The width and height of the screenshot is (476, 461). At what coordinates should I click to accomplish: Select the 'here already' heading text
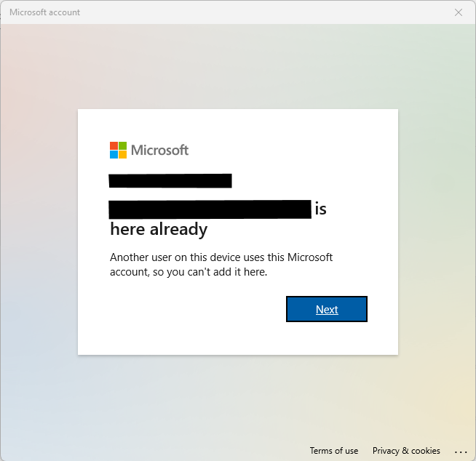pos(159,229)
